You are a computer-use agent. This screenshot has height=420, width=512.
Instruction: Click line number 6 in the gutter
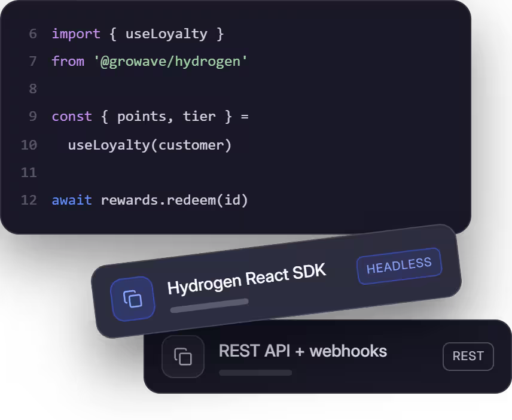coord(33,34)
